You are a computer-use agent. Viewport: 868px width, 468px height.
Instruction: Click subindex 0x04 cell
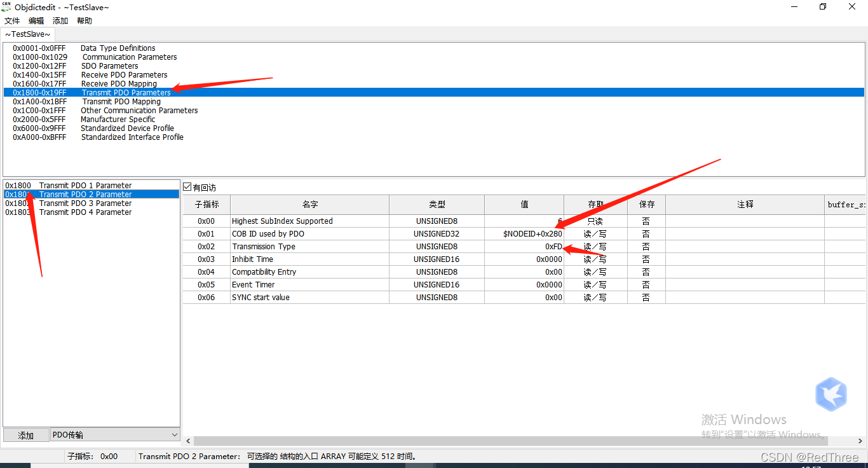point(207,272)
